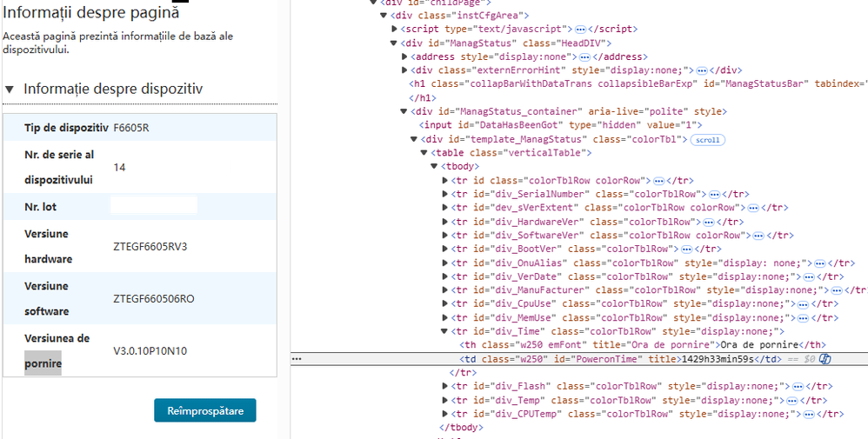Click ellipsis badge in div_CPUTemp row

tap(809, 414)
